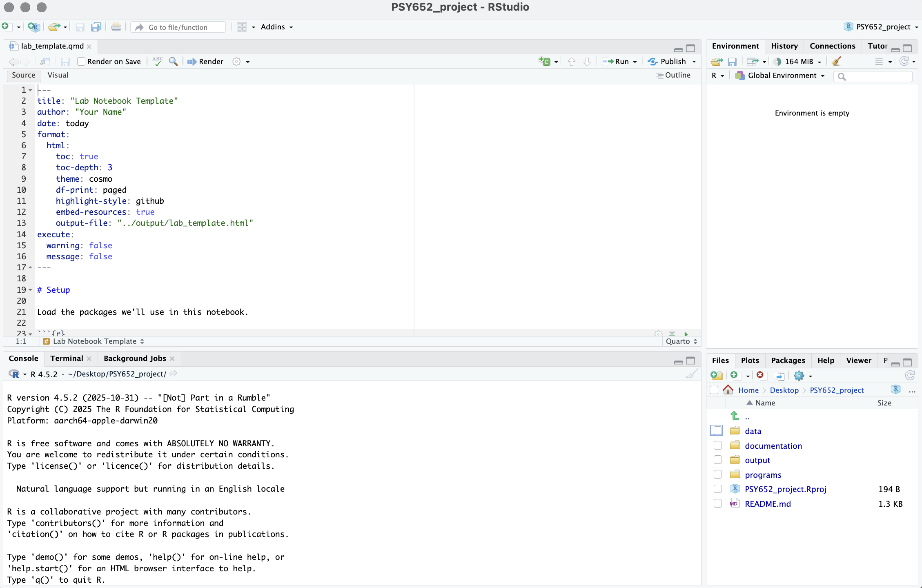This screenshot has width=922, height=588.
Task: Click the New File icon in the main toolbar
Action: click(x=5, y=27)
